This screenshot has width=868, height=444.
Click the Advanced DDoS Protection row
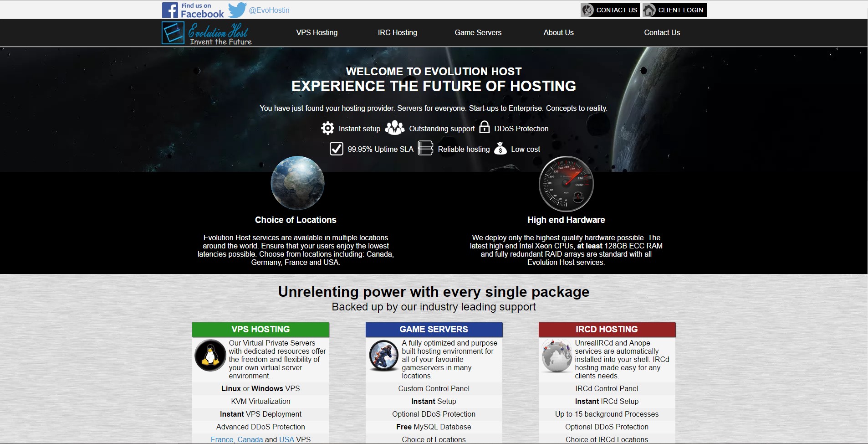[x=260, y=427]
